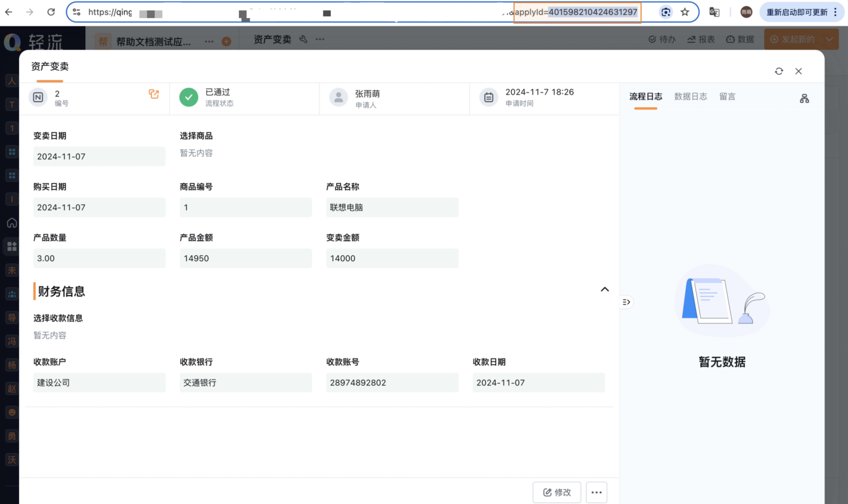Click the 轻流 logo
Image resolution: width=848 pixels, height=504 pixels.
33,42
